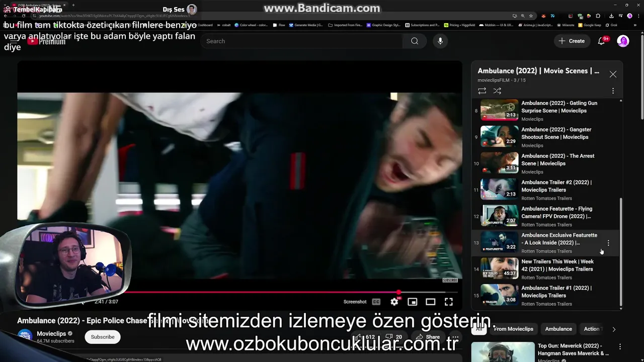Share the Ambulance video
The image size is (644, 362).
[429, 337]
